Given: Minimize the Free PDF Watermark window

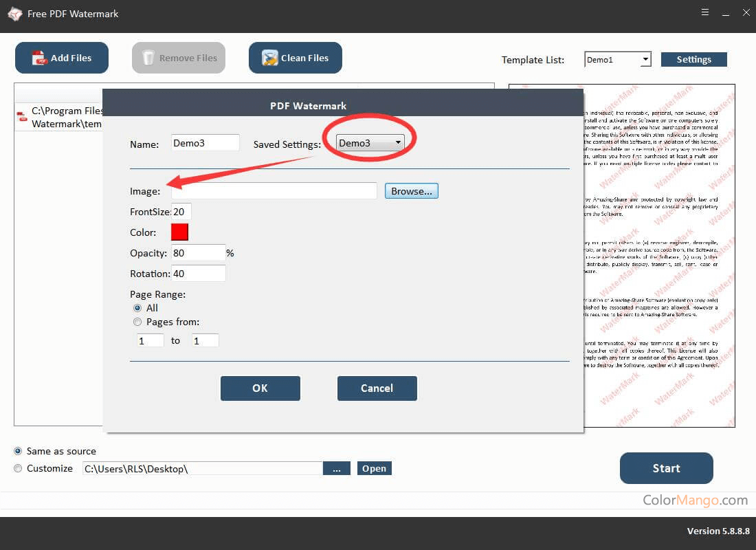Looking at the screenshot, I should tap(726, 12).
